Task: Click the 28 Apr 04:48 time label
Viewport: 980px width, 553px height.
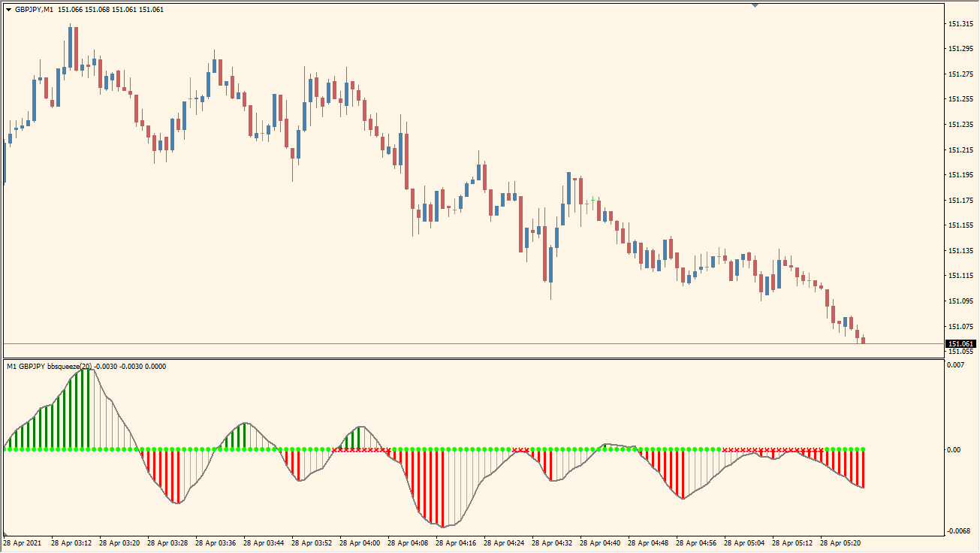Action: [x=650, y=542]
